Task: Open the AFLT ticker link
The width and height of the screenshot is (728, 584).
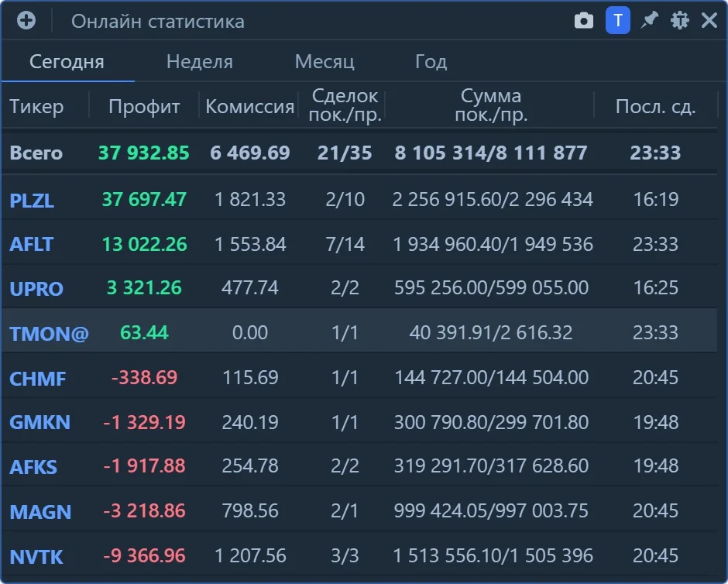Action: 32,244
